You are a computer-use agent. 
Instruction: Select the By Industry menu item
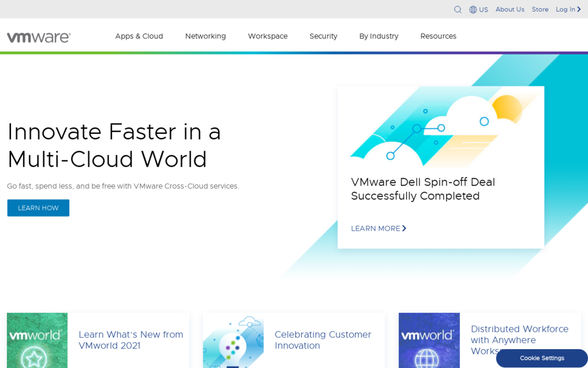[x=378, y=36]
